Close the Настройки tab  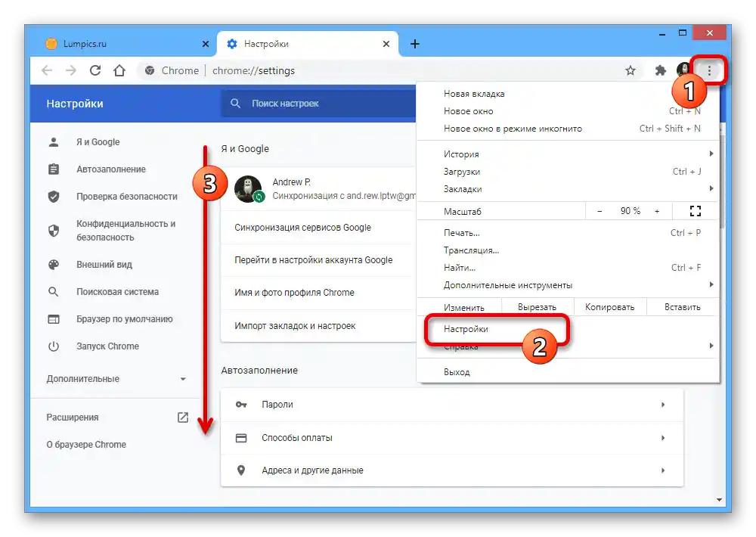[386, 44]
